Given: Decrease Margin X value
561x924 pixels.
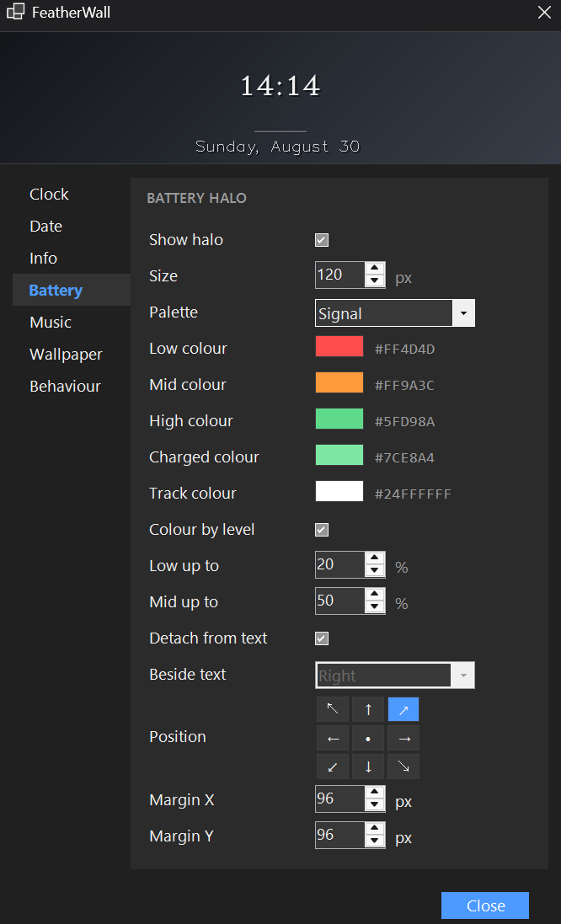Looking at the screenshot, I should [374, 805].
